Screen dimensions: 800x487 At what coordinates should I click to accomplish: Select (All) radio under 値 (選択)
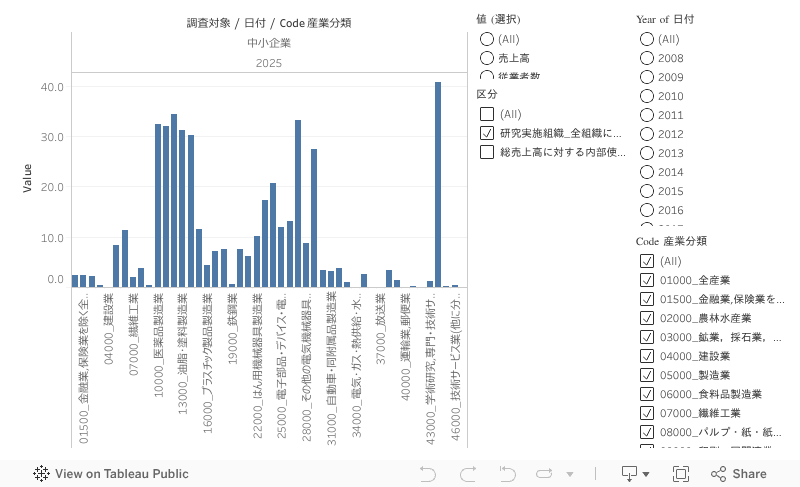487,39
